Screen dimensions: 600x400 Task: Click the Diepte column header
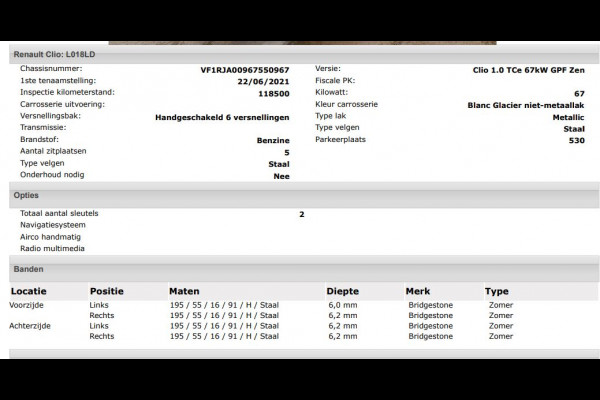pyautogui.click(x=342, y=291)
